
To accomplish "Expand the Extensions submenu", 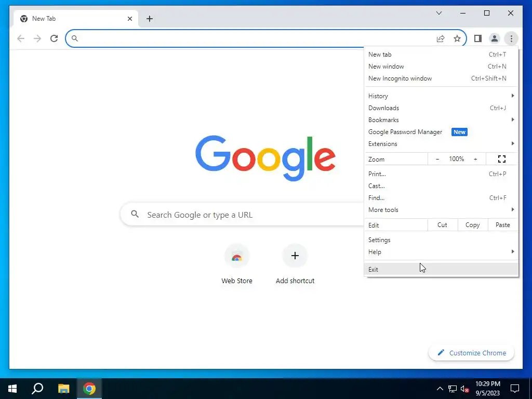I will 441,144.
